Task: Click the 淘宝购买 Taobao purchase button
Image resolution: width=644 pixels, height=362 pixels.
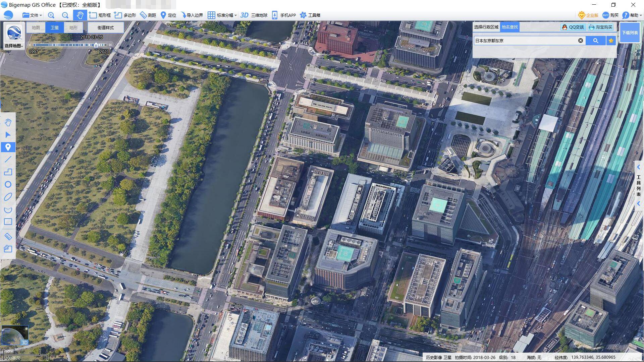Action: (x=600, y=27)
